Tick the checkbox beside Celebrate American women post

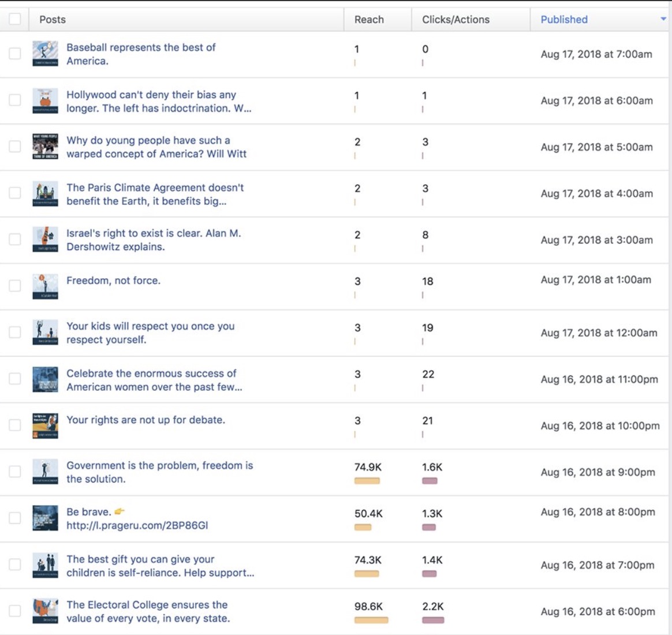(x=15, y=379)
